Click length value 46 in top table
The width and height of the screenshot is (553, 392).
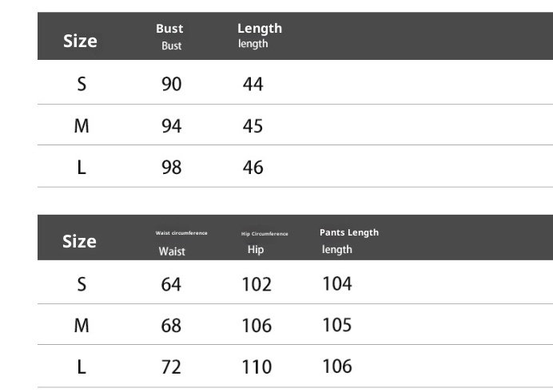click(x=253, y=168)
